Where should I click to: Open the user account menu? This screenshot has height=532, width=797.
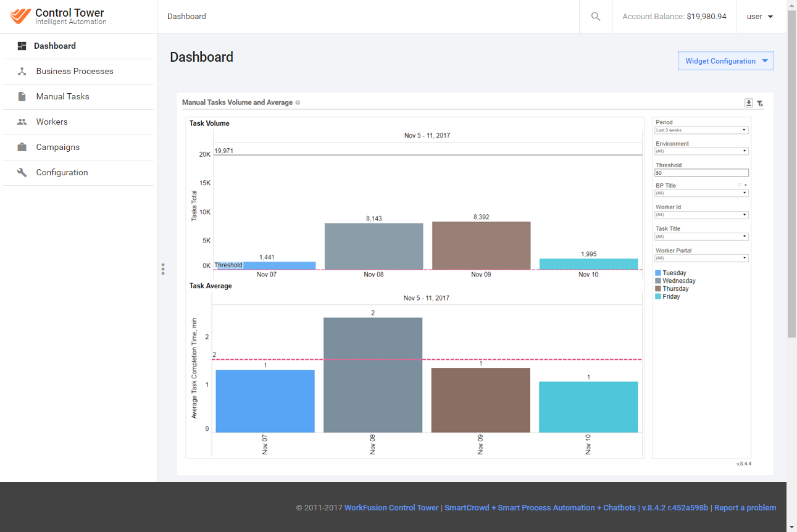(760, 17)
